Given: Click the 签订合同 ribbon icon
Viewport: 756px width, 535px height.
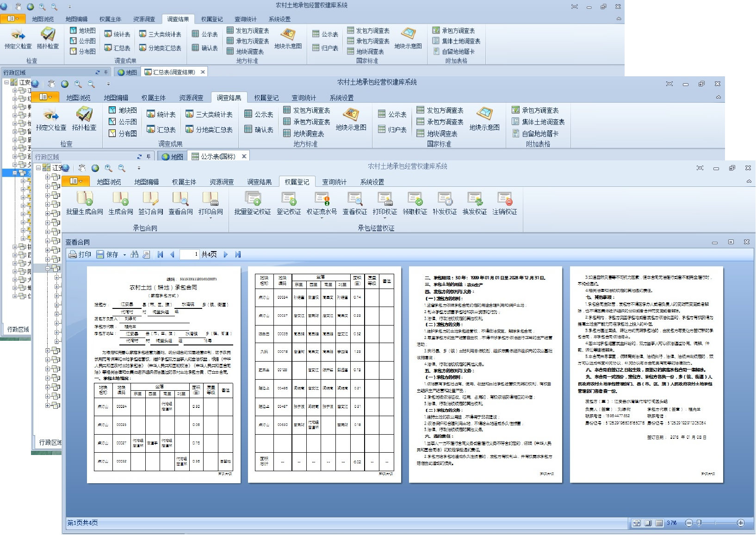Looking at the screenshot, I should point(150,203).
